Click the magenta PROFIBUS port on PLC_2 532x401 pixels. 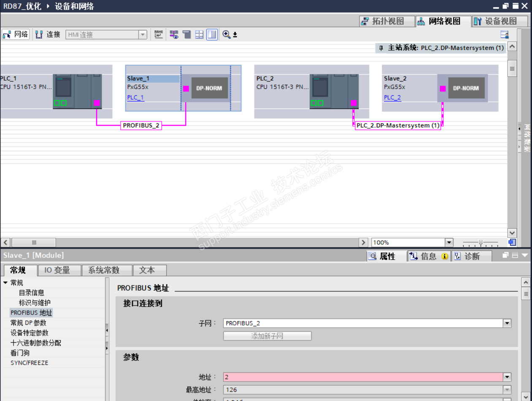(x=354, y=103)
